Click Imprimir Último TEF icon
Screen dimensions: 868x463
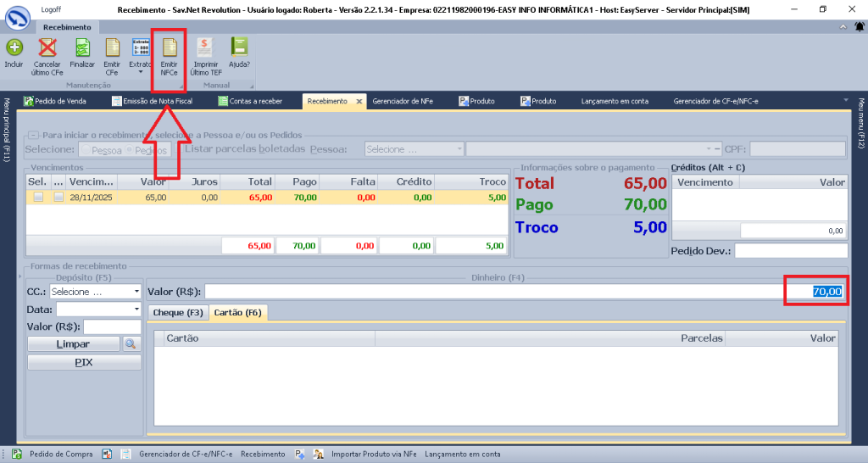(x=206, y=52)
